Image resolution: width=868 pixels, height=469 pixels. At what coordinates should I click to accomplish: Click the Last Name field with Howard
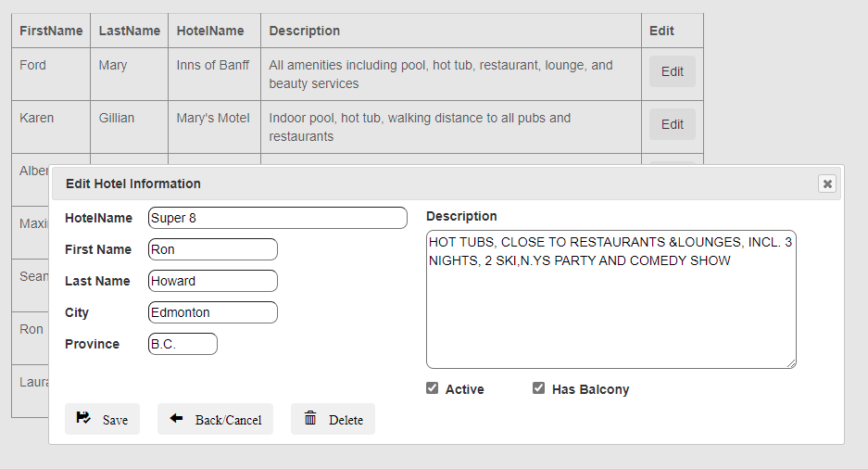pos(212,281)
